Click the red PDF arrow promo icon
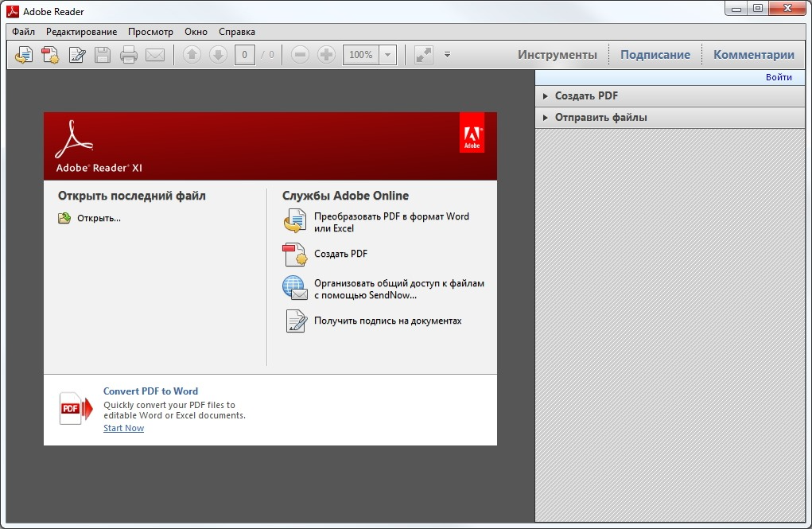Image resolution: width=812 pixels, height=529 pixels. point(76,408)
